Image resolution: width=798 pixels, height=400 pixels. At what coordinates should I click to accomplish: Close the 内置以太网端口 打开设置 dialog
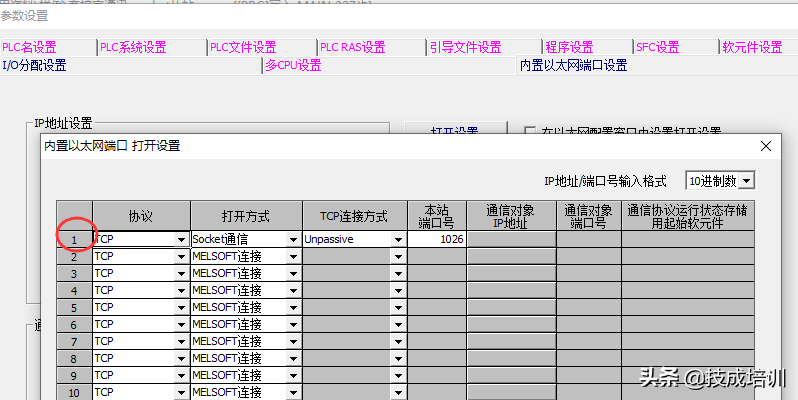point(766,146)
